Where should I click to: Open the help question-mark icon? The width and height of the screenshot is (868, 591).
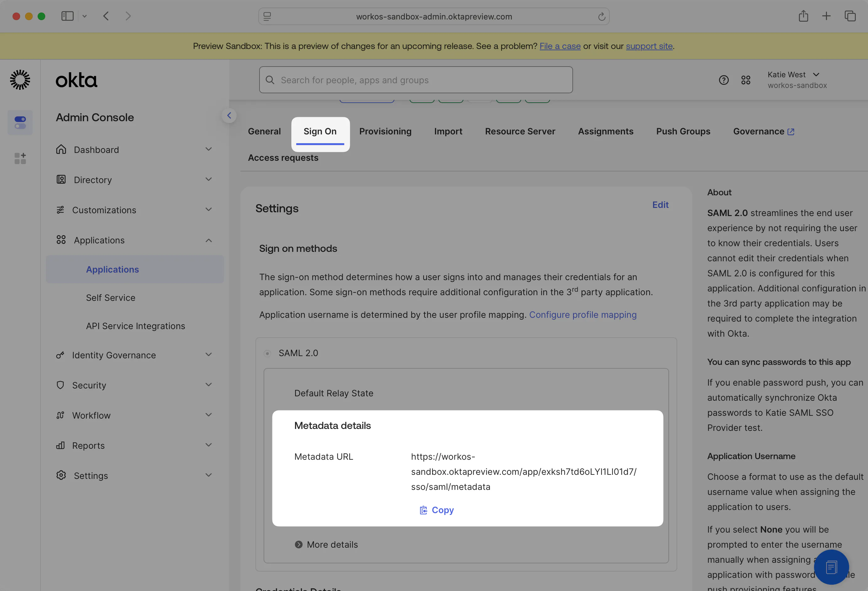pos(723,80)
